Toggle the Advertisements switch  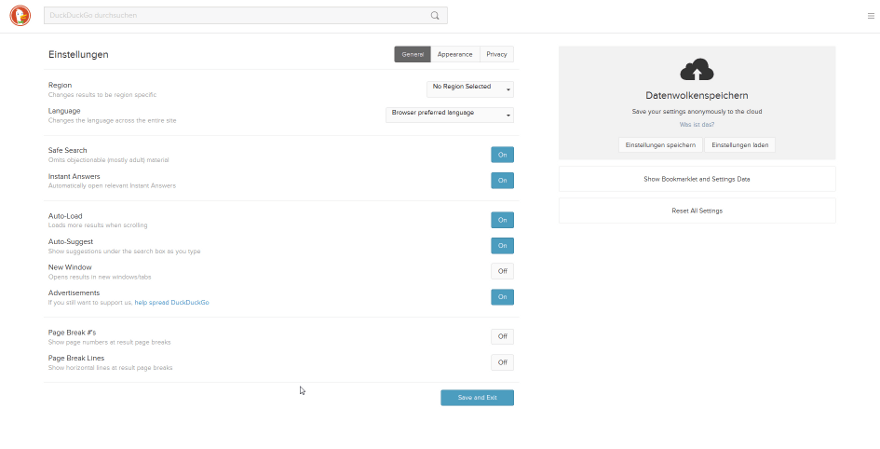[502, 297]
